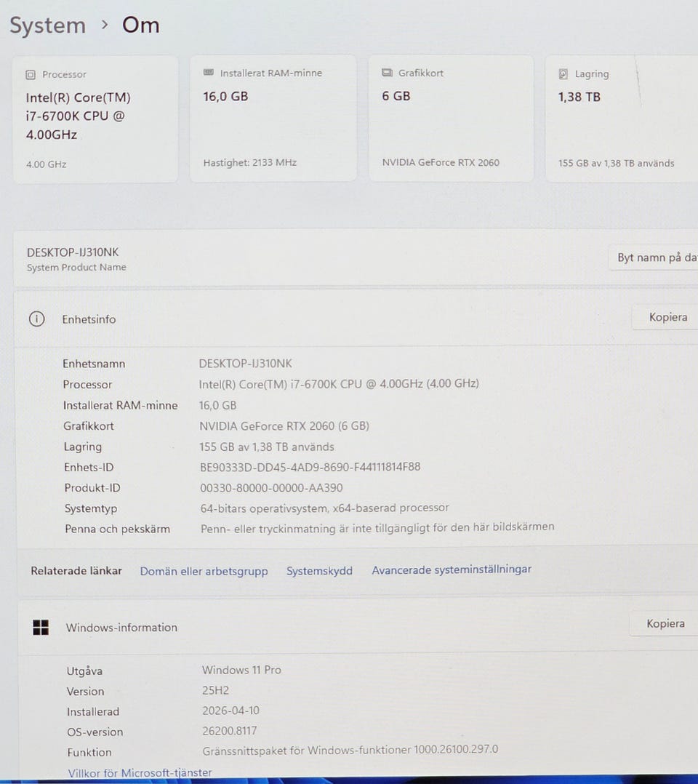698x784 pixels.
Task: Click the Utgåva label
Action: [x=84, y=671]
